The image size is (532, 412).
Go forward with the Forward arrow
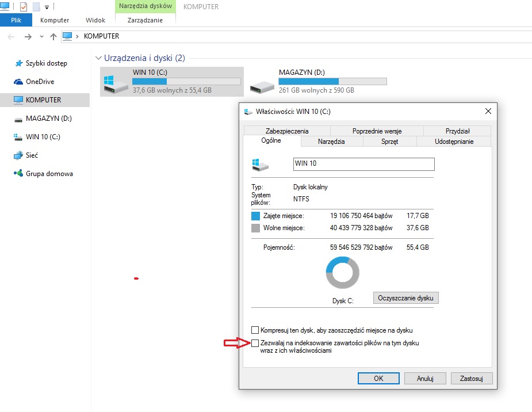[28, 36]
